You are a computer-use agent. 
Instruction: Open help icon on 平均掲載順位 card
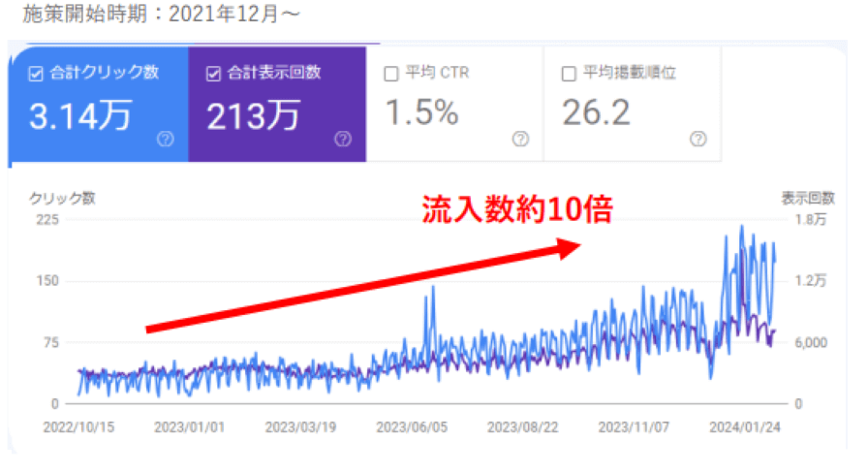point(698,139)
